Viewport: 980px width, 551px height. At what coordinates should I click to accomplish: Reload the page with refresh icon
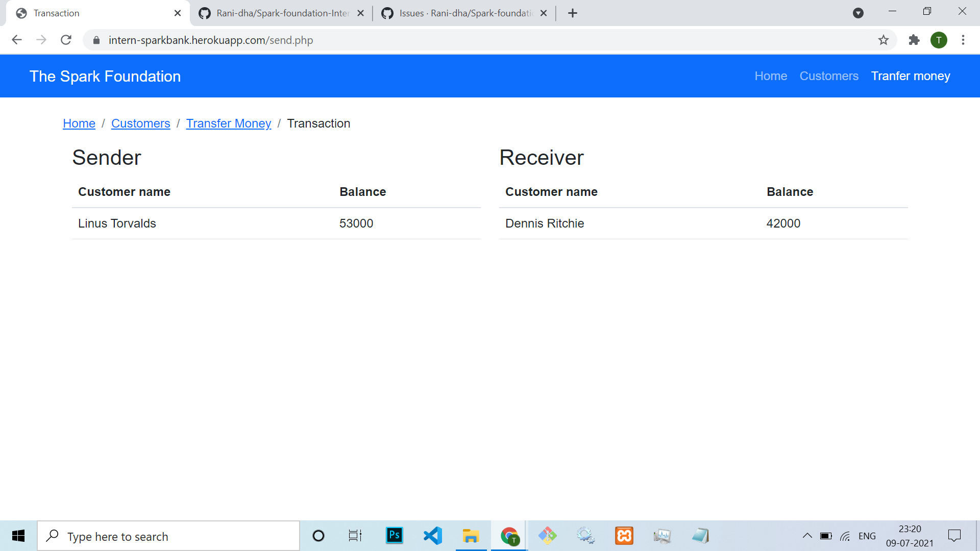66,40
